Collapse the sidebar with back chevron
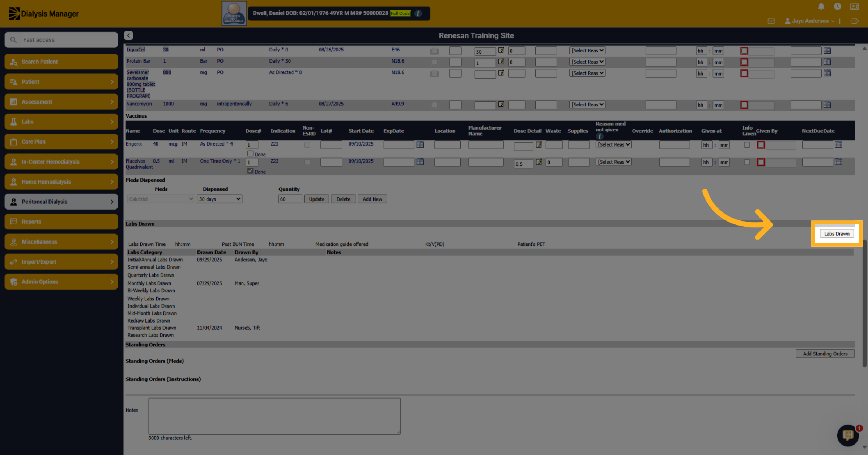Screen dimensions: 868x455 coord(128,35)
